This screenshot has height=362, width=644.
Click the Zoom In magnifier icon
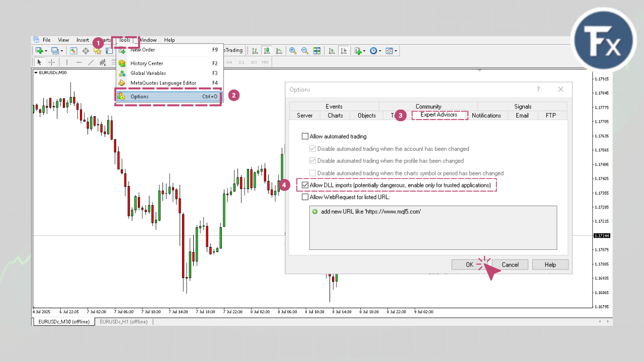(x=293, y=50)
